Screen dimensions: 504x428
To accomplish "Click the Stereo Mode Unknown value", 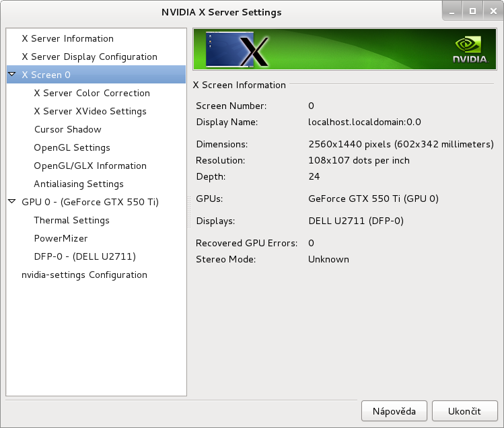I will (328, 259).
